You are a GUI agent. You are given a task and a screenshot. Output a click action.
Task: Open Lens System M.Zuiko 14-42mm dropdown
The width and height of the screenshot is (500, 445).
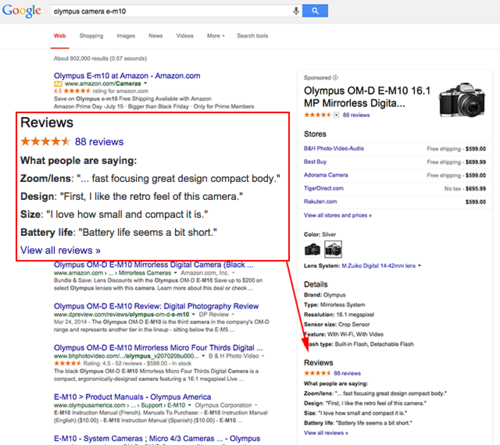[381, 266]
